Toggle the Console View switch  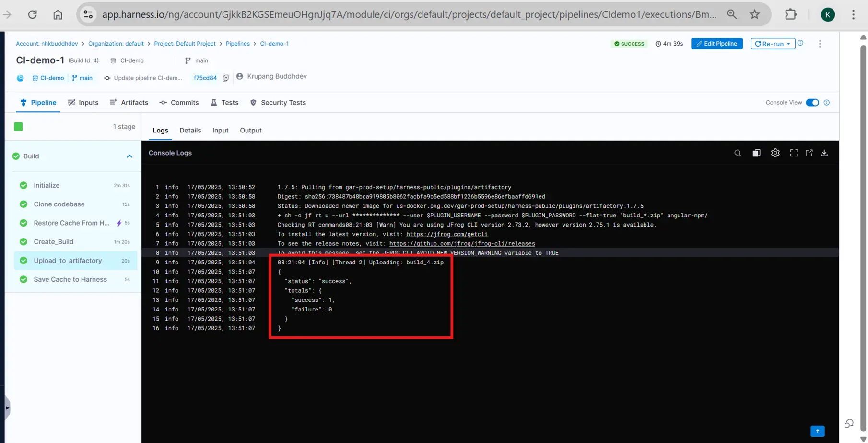[x=812, y=103]
